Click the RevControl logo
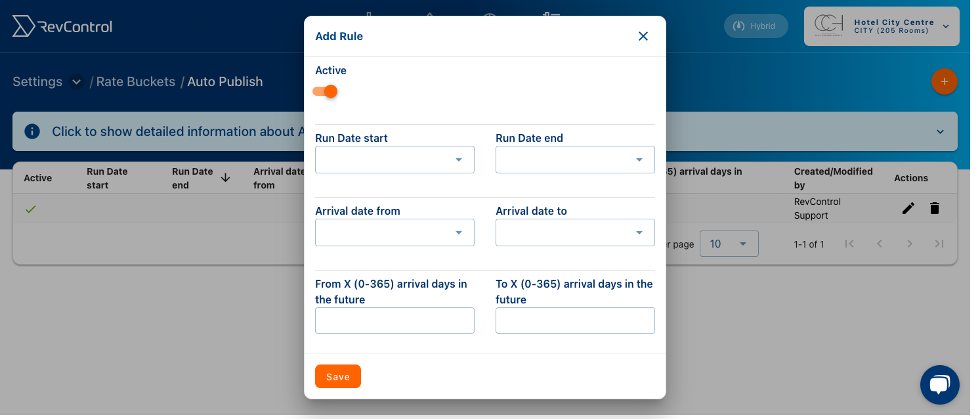The image size is (980, 419). [x=62, y=26]
